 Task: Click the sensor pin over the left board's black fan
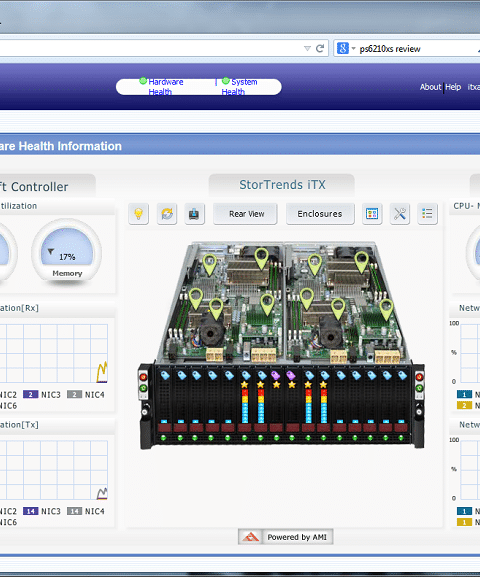216,308
